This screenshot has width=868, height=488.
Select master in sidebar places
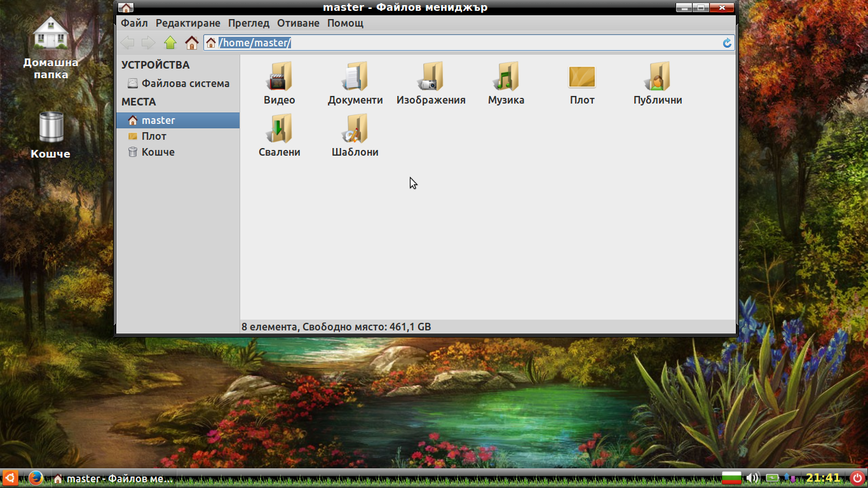point(178,120)
